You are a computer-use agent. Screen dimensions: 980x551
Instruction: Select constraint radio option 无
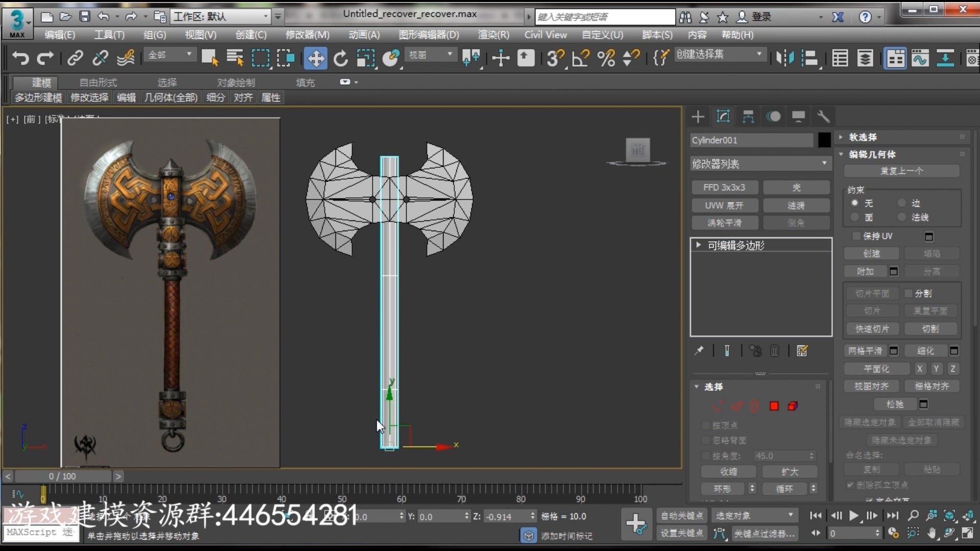point(854,203)
